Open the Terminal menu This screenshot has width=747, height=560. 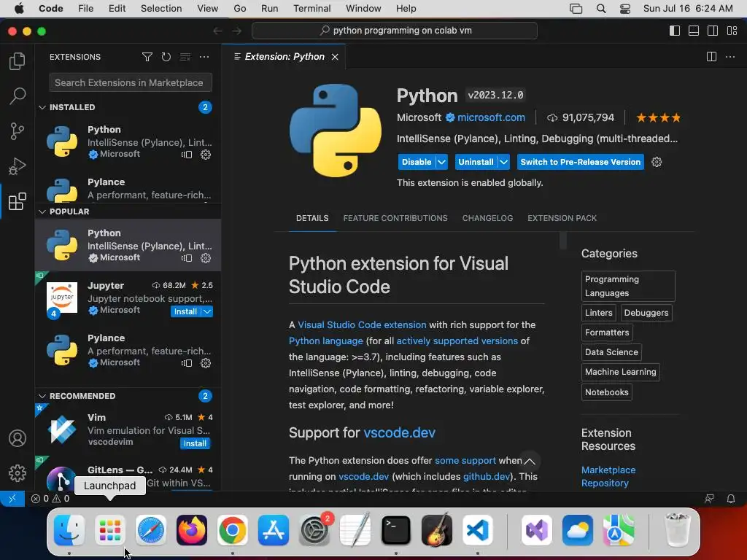pyautogui.click(x=311, y=9)
